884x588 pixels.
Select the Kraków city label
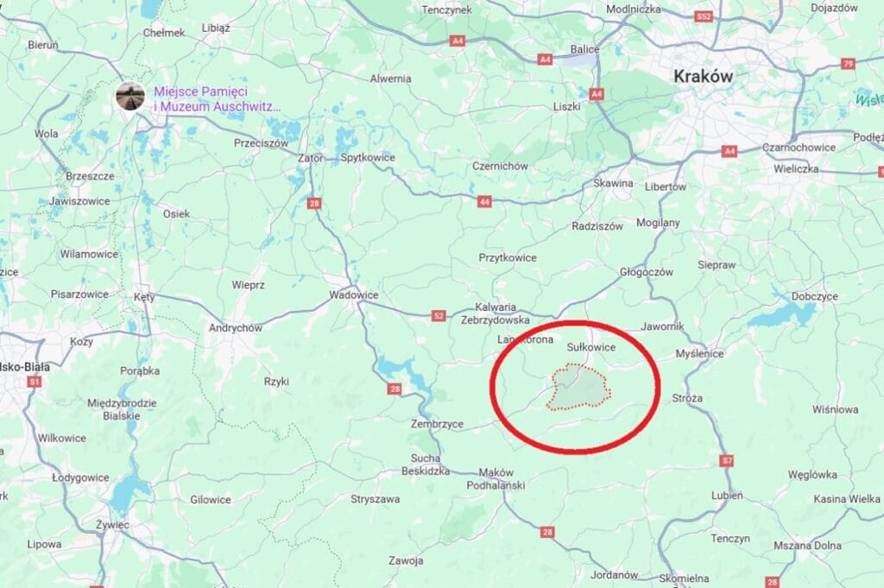(704, 76)
